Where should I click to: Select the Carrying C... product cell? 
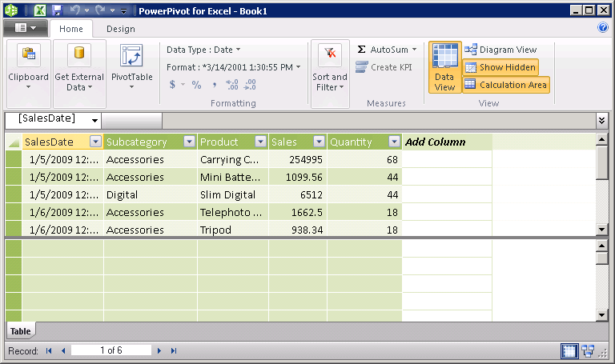pos(233,159)
